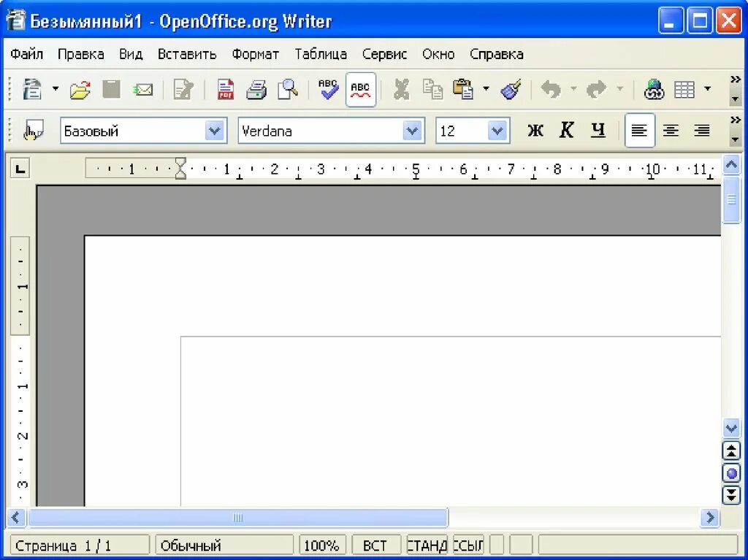Click the Insert Table grid icon
Image resolution: width=748 pixels, height=560 pixels.
pyautogui.click(x=684, y=90)
